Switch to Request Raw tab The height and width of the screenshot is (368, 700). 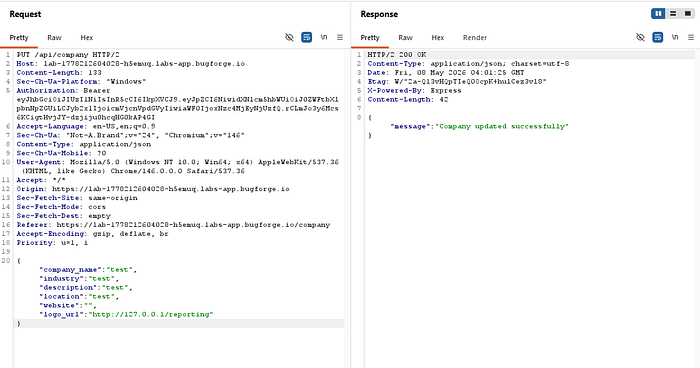pos(54,38)
